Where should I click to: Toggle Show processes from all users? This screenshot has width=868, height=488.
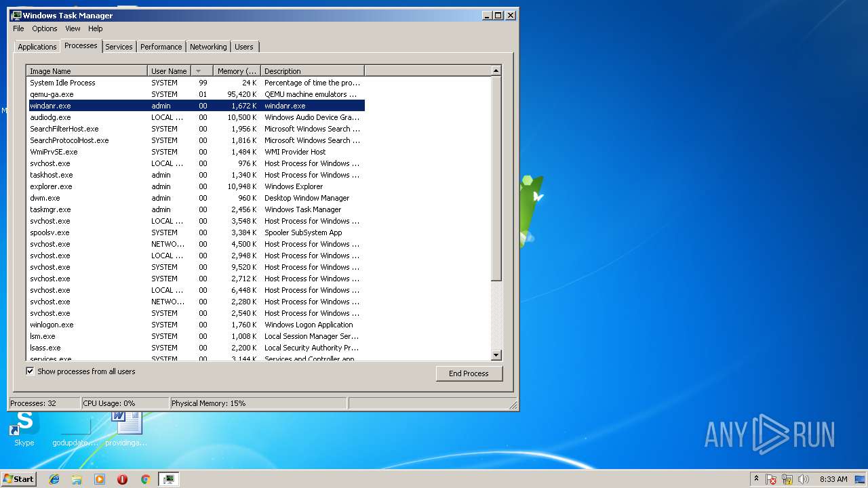tap(30, 371)
